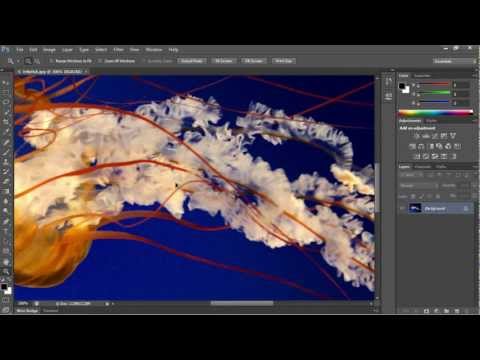Create a new layer group
The height and width of the screenshot is (360, 480).
coord(446,311)
